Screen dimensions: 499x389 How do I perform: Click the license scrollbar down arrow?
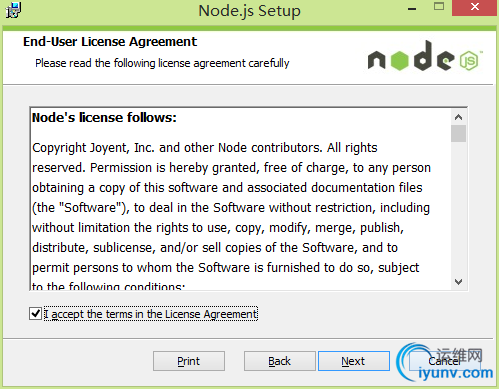pos(459,282)
